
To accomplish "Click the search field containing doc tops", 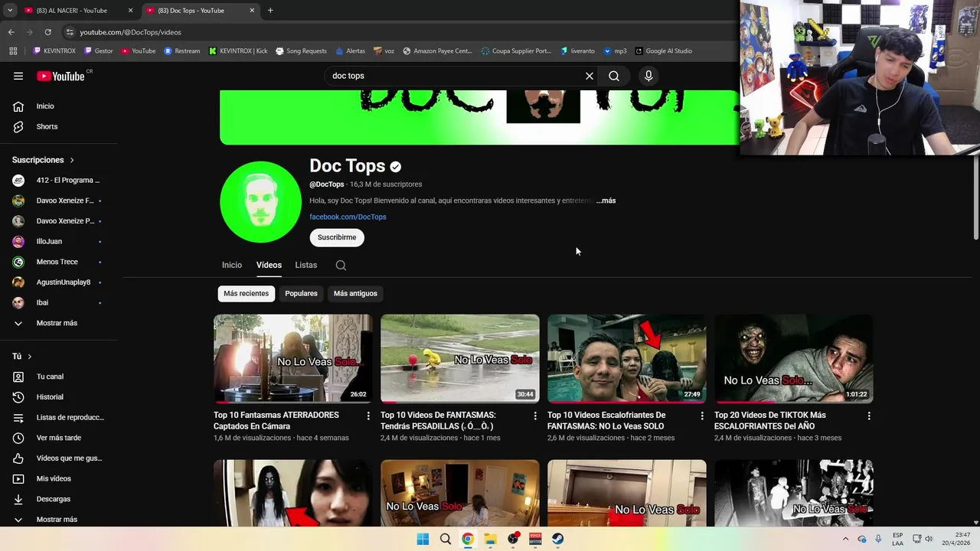I will [453, 76].
